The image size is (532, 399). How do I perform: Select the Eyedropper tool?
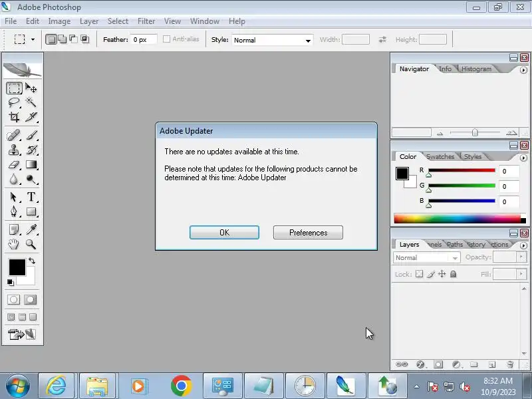click(x=31, y=229)
